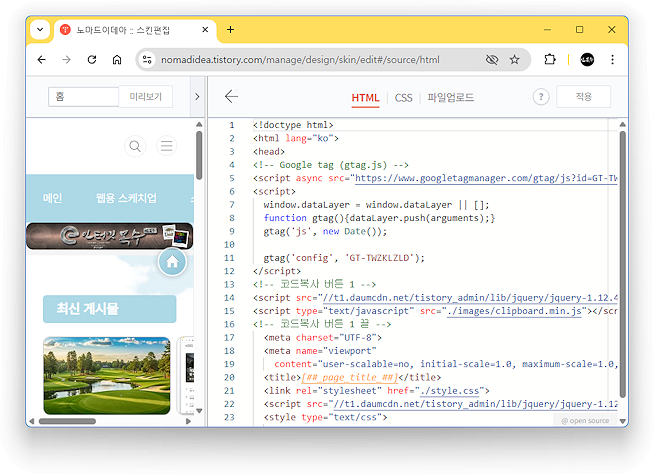Open the ./images/clipboard.min.js link

click(514, 311)
